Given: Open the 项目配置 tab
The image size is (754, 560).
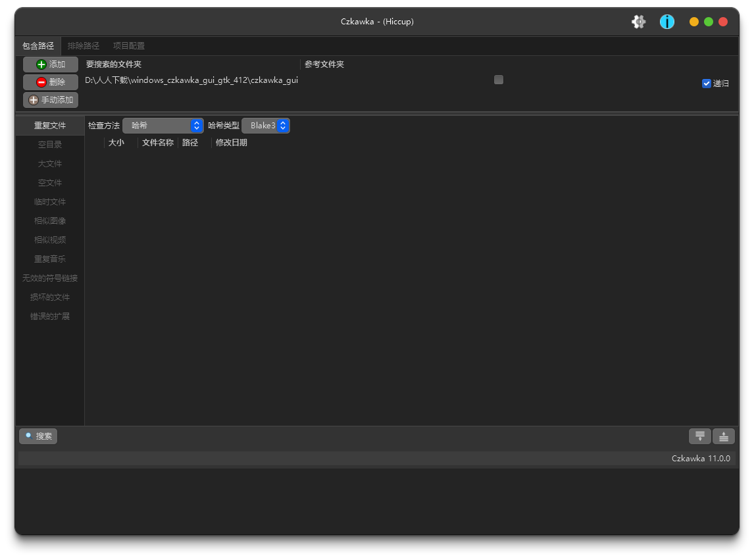Looking at the screenshot, I should point(129,46).
